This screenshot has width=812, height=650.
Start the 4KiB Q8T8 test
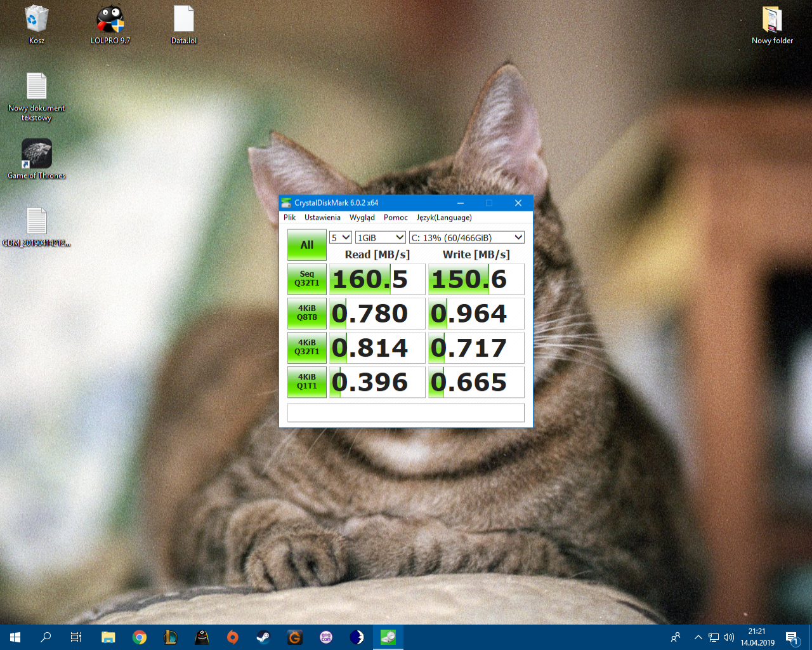pyautogui.click(x=307, y=314)
